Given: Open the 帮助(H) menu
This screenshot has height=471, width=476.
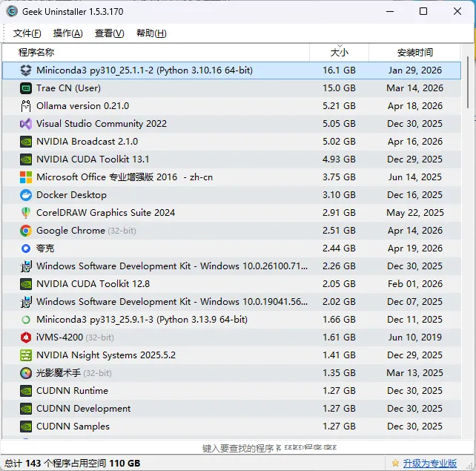Looking at the screenshot, I should pos(151,33).
